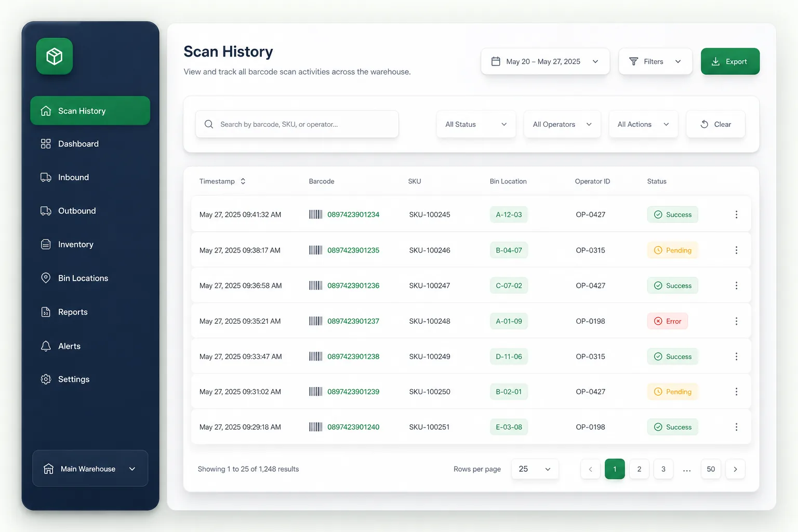Expand the Filters dropdown
The height and width of the screenshot is (532, 798).
(655, 61)
